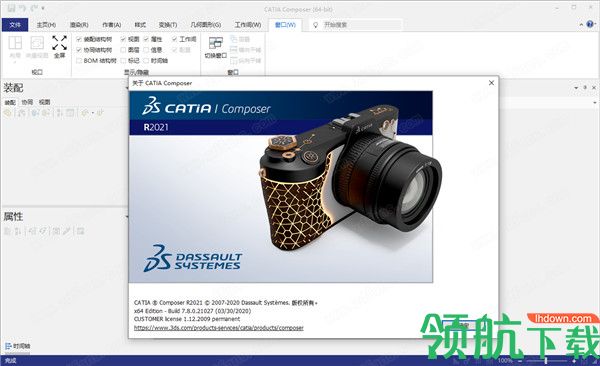Select the 装配 sub-tab in assembly panel
The height and width of the screenshot is (366, 600).
(10, 102)
